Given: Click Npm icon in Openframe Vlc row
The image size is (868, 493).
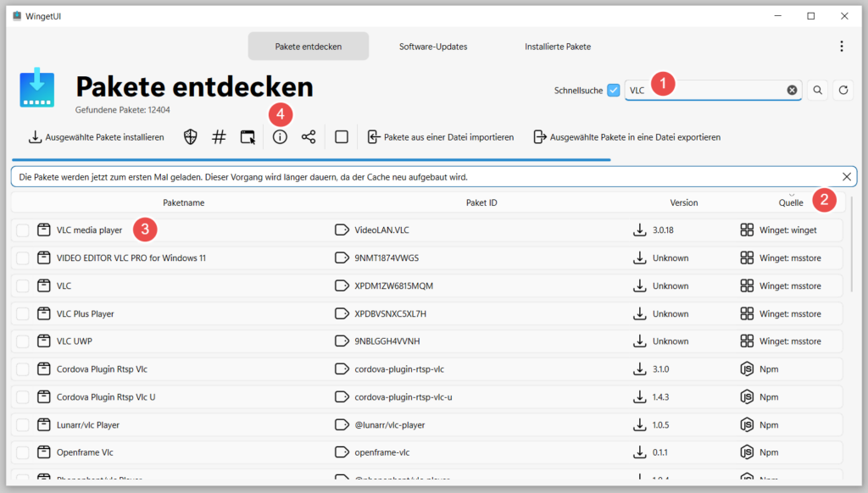Looking at the screenshot, I should click(747, 452).
